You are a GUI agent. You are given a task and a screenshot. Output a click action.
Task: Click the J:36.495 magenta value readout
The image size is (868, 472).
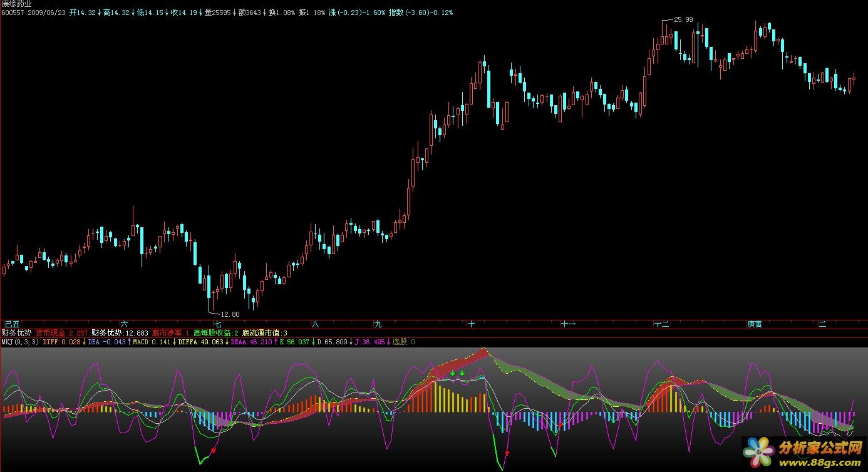(x=372, y=342)
